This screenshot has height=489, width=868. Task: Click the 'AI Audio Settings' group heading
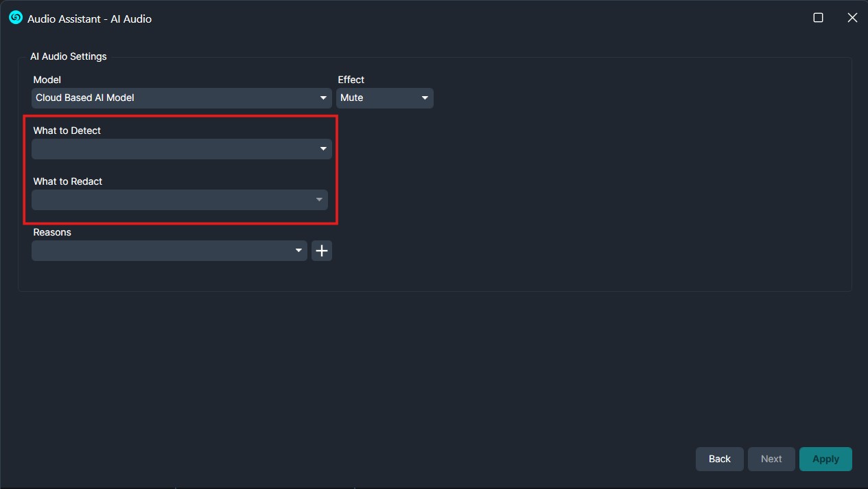coord(69,56)
